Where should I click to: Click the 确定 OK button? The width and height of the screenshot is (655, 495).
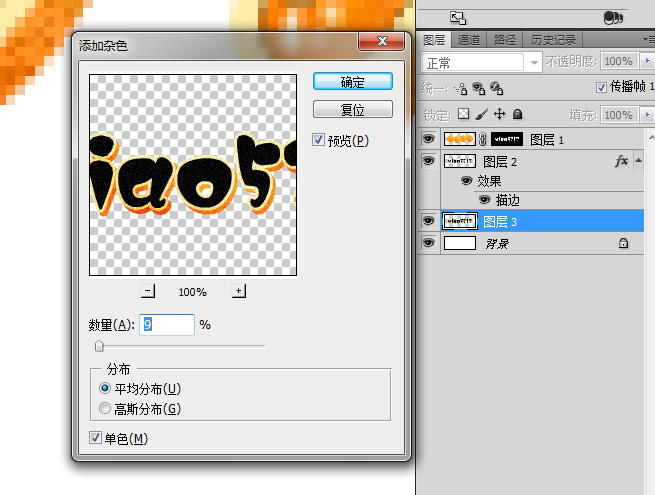pyautogui.click(x=352, y=82)
